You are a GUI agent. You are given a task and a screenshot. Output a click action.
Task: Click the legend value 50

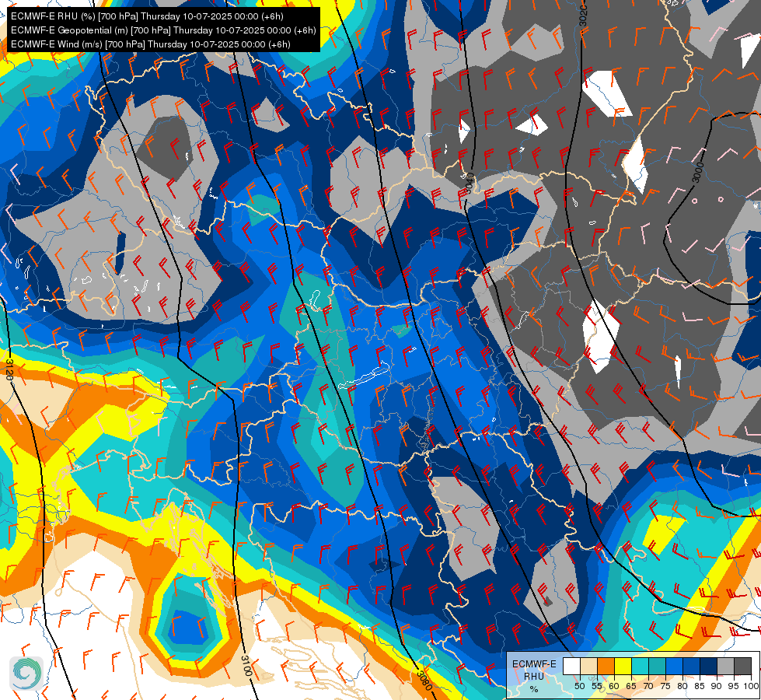pyautogui.click(x=579, y=686)
